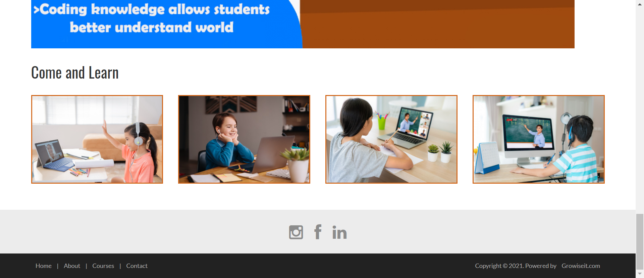This screenshot has width=644, height=278.
Task: Open the LinkedIn social icon
Action: [339, 232]
